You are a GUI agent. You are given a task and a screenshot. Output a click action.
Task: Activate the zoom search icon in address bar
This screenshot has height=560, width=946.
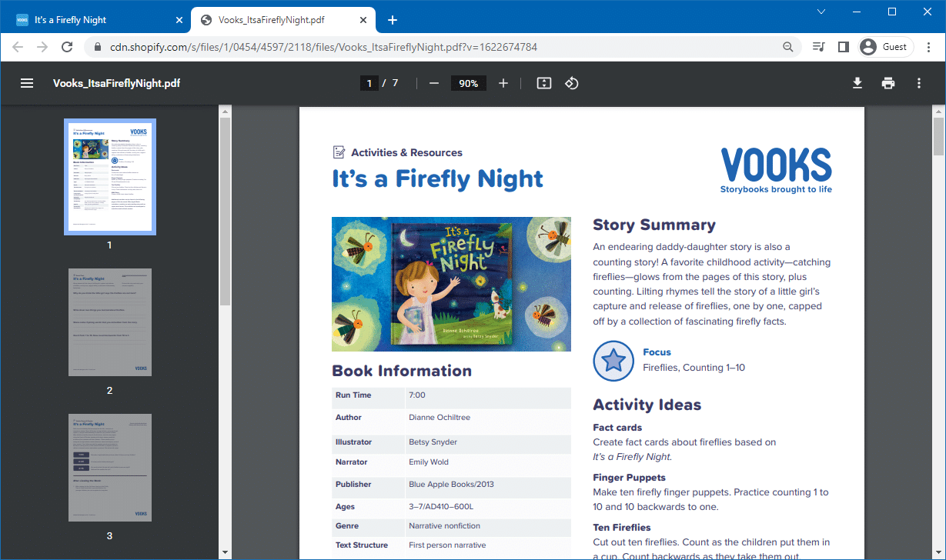coord(788,47)
